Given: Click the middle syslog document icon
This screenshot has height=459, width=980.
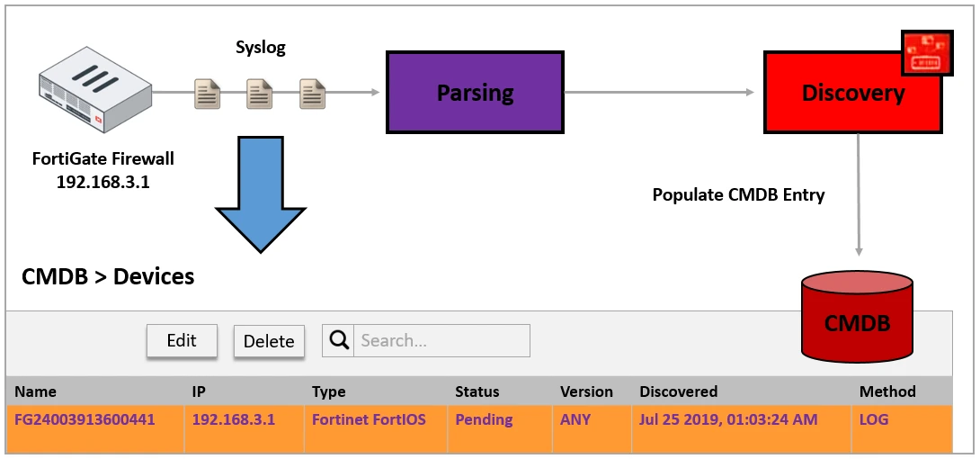Looking at the screenshot, I should (260, 93).
